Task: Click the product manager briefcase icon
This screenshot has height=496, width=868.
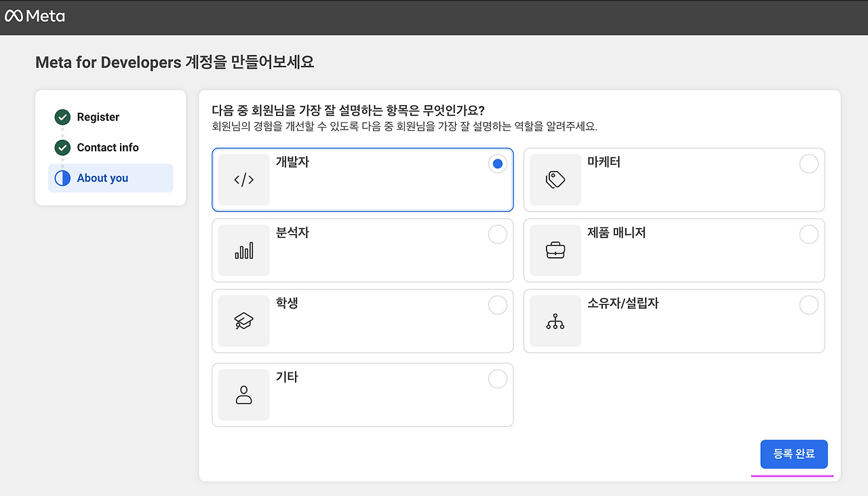Action: (x=555, y=250)
